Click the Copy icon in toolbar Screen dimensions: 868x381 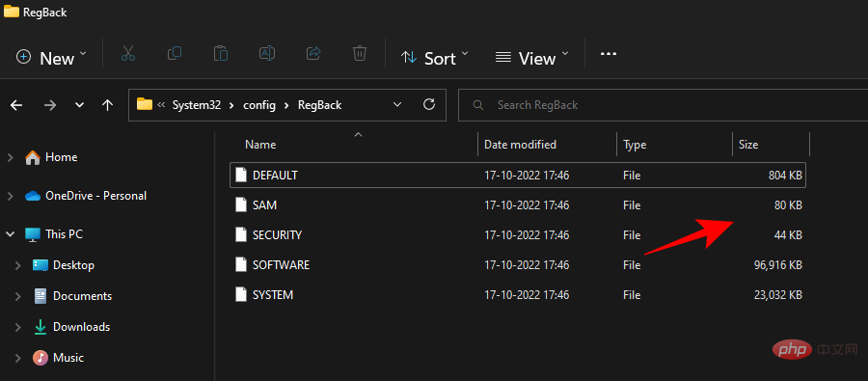click(175, 54)
